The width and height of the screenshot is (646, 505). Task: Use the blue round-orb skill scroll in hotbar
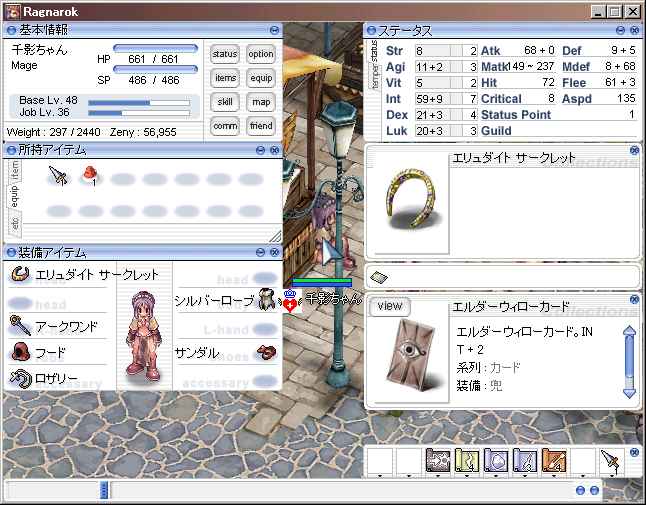(496, 460)
